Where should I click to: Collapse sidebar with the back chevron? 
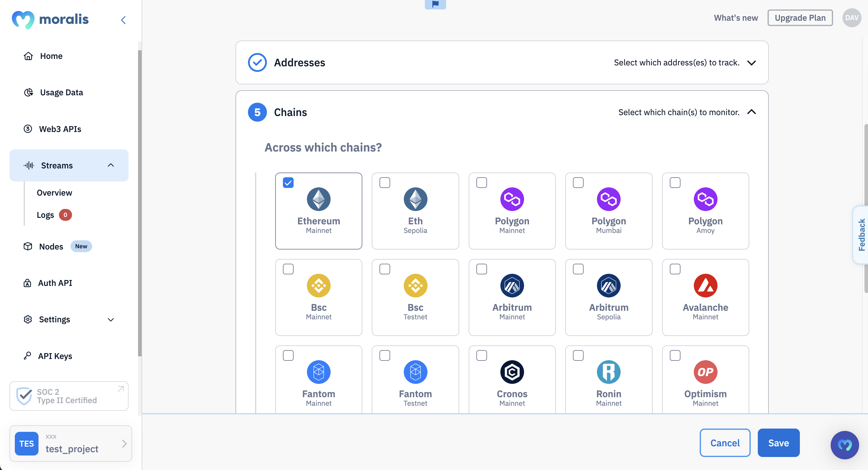click(123, 20)
